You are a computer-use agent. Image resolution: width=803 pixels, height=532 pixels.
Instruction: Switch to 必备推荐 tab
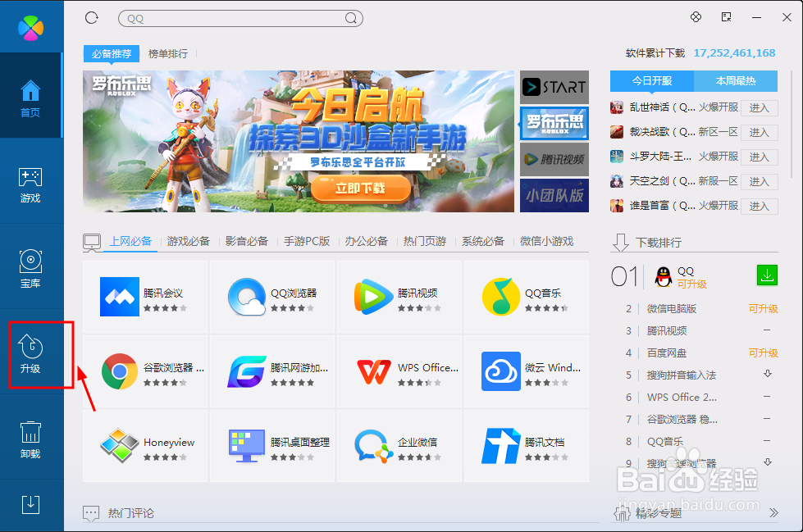click(111, 53)
